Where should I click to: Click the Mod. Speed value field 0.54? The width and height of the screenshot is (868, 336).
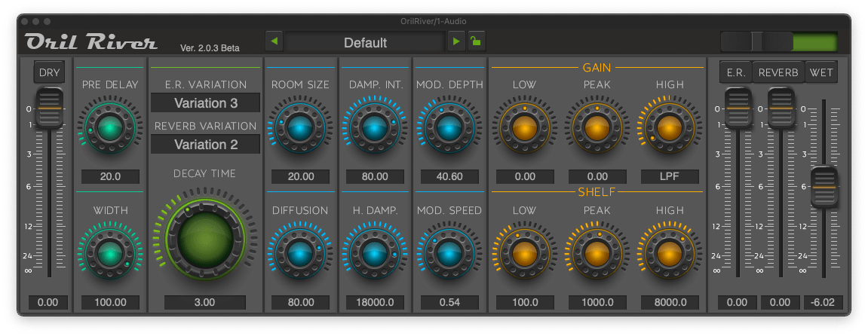pyautogui.click(x=449, y=302)
